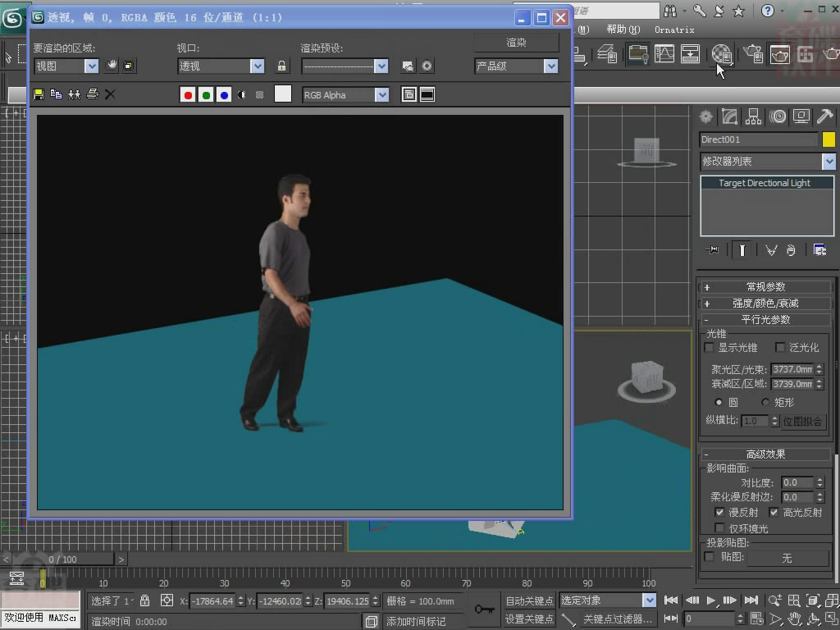Viewport: 840px width, 630px height.
Task: Click the 渲染 render button
Action: click(517, 43)
